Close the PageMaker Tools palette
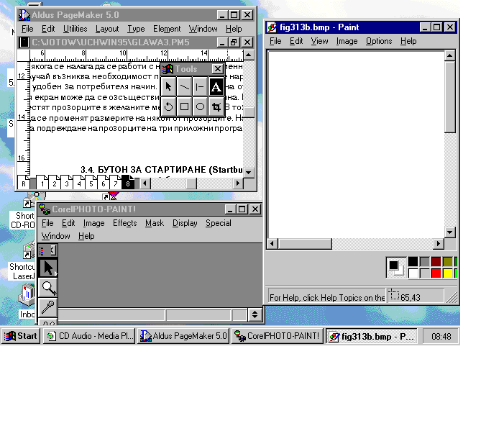Viewport: 504px width, 431px height. pos(218,69)
